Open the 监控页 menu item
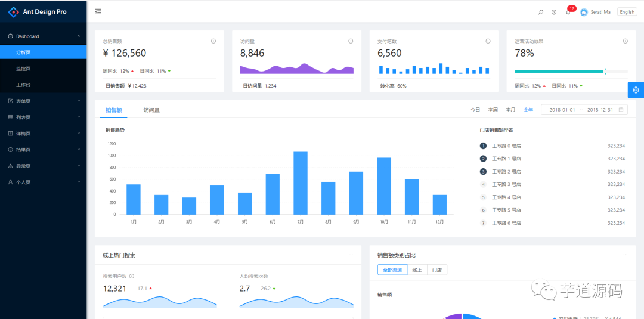Screen dimensions: 644x319 click(43, 69)
